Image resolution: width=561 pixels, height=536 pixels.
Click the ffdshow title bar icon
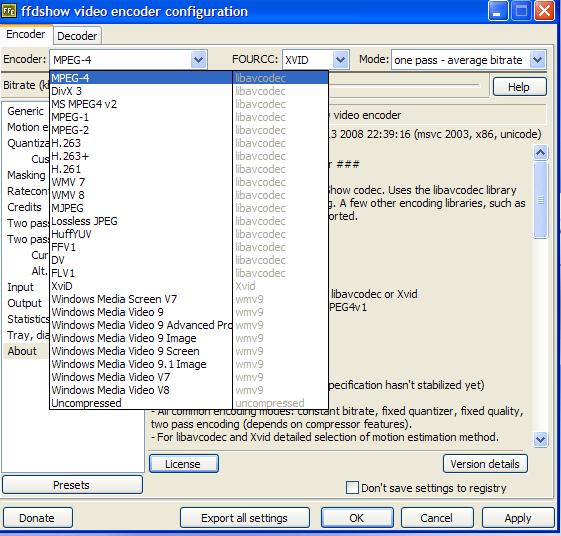pos(9,11)
